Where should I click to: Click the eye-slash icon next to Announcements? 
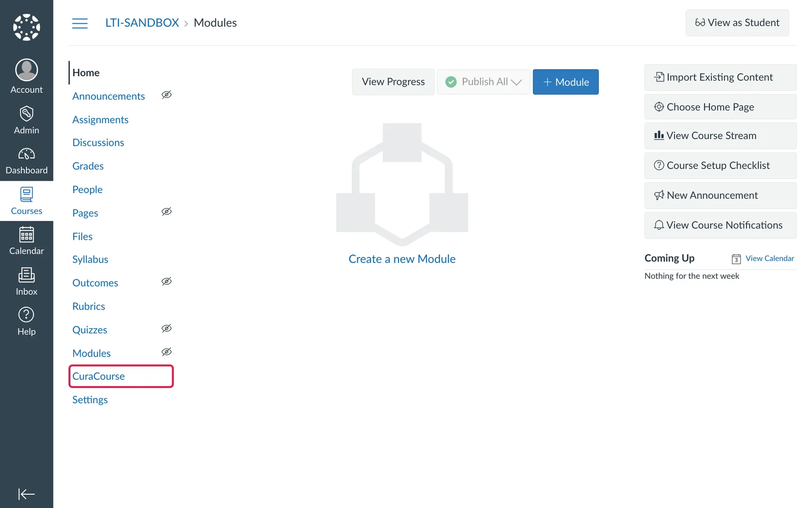166,95
